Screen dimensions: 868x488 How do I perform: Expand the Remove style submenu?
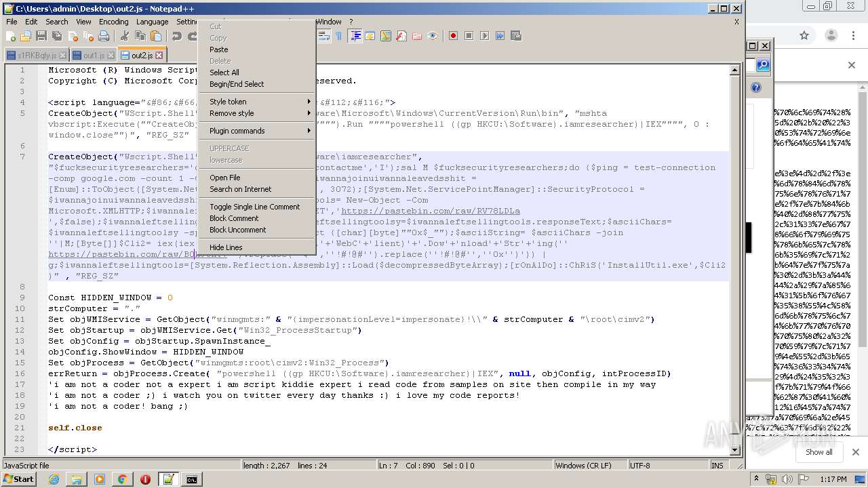257,113
